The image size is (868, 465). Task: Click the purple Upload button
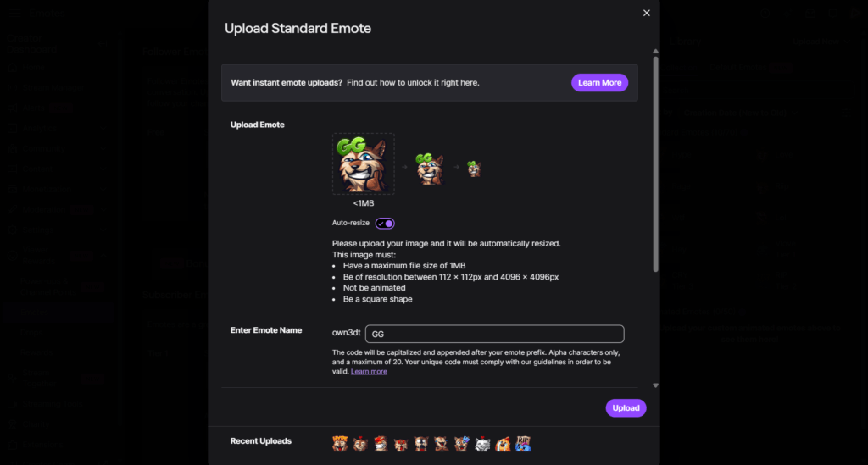[626, 408]
